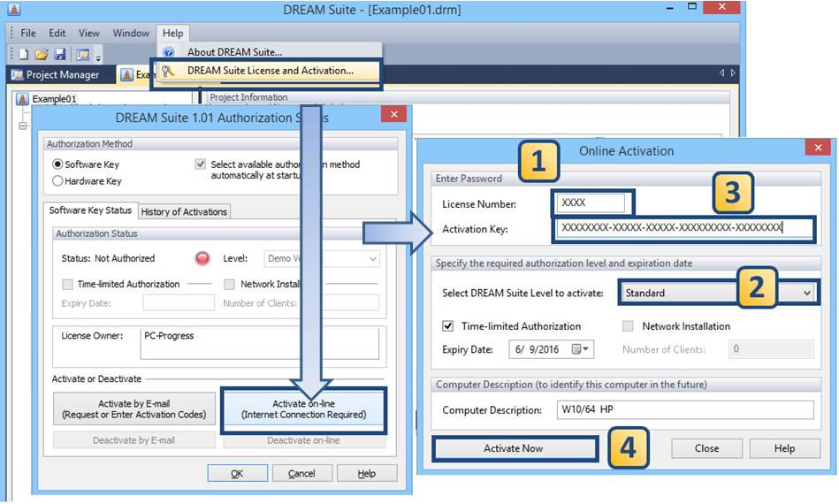839x504 pixels.
Task: Click the Save disk toolbar icon
Action: [x=60, y=54]
